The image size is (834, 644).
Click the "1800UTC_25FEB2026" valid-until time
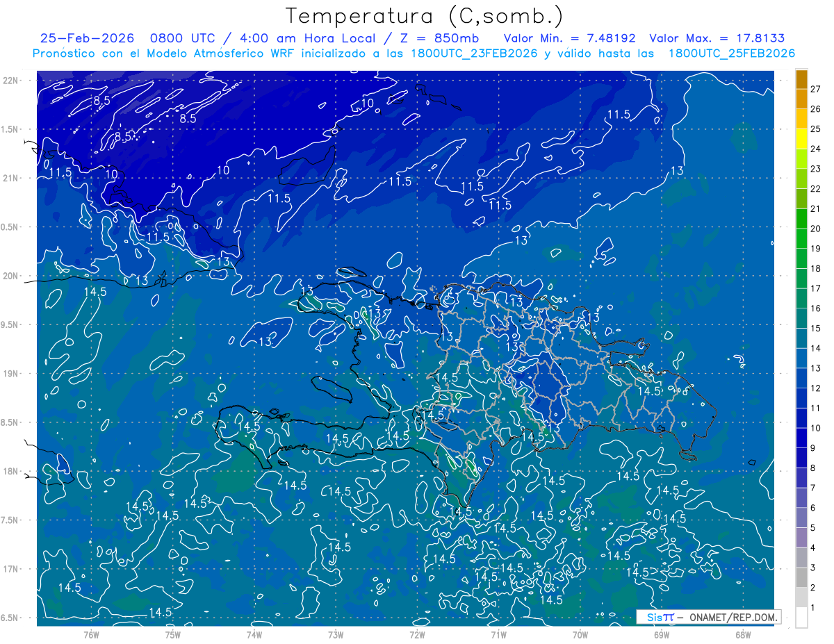732,53
